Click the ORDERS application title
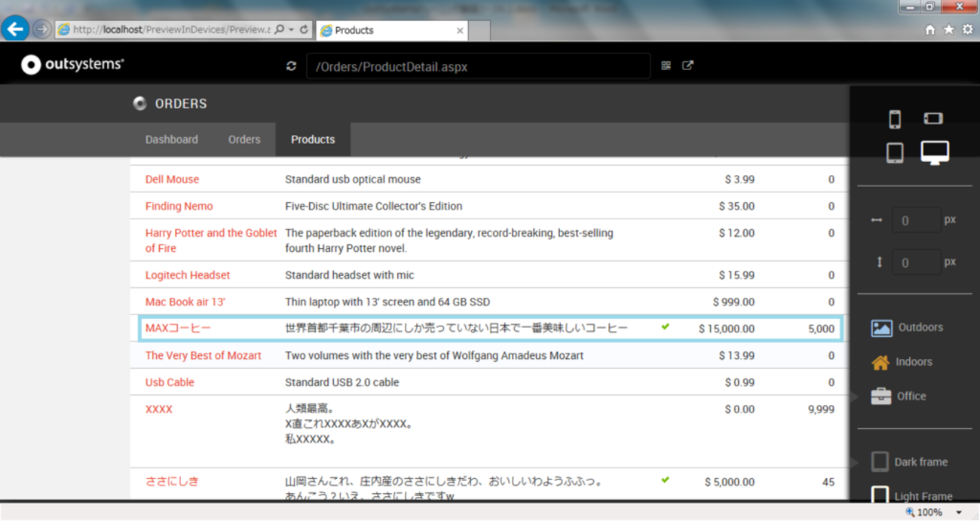This screenshot has height=521, width=980. pos(181,103)
